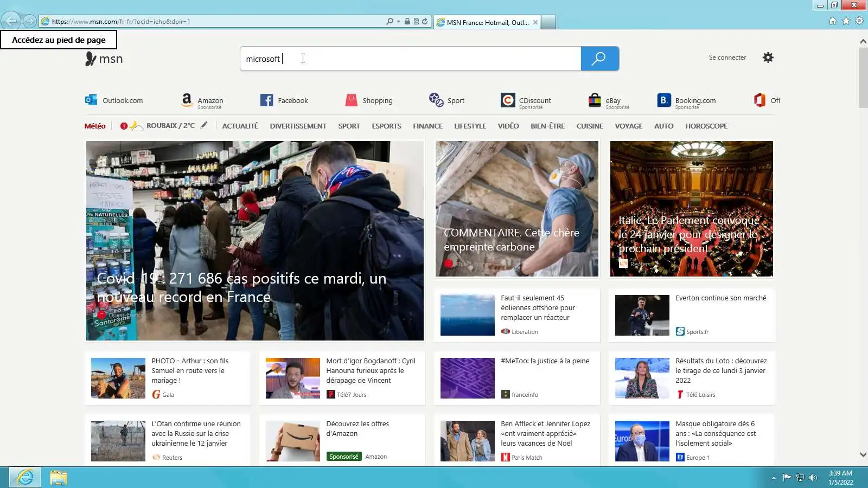Go forward with browser forward arrow
This screenshot has height=488, width=868.
[30, 22]
